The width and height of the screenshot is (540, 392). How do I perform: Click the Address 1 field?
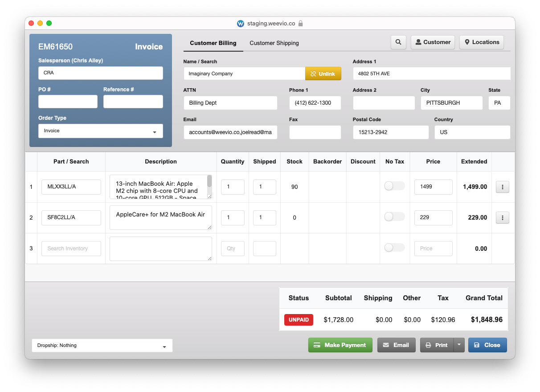click(432, 73)
